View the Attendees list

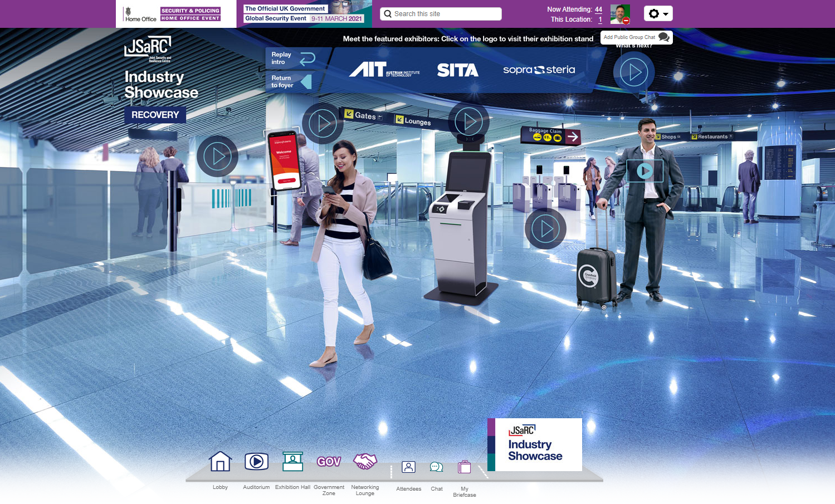point(408,467)
